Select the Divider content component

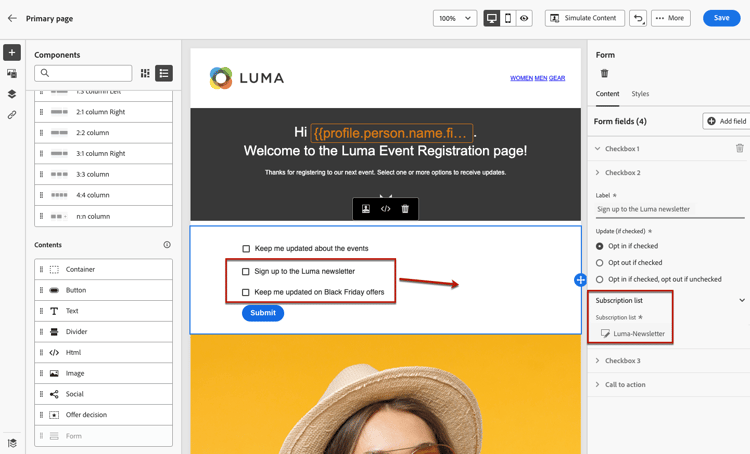(x=103, y=332)
